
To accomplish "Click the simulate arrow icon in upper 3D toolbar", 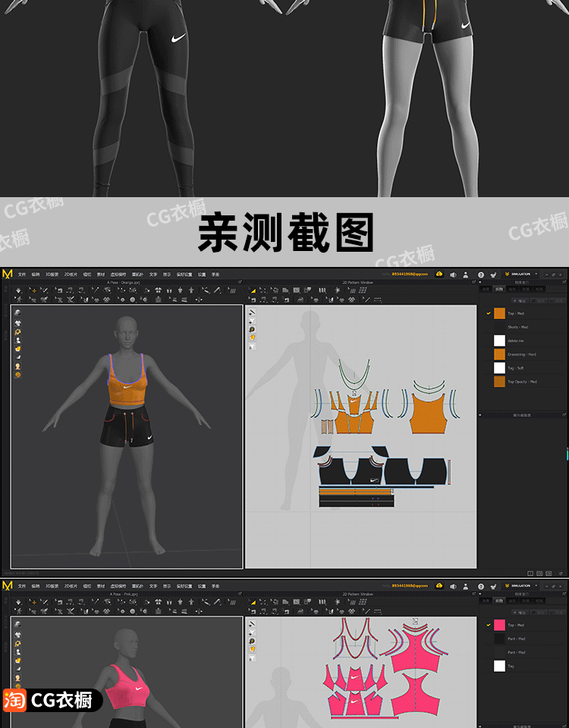I will click(18, 290).
